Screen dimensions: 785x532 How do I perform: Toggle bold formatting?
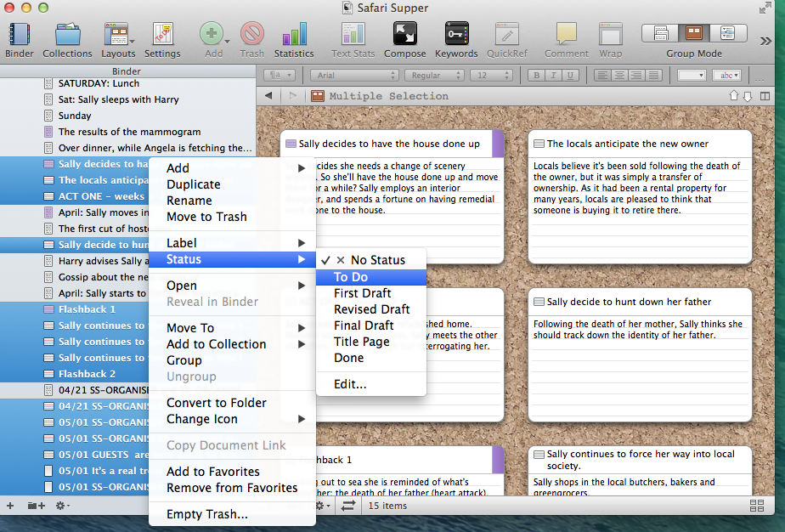pyautogui.click(x=537, y=75)
